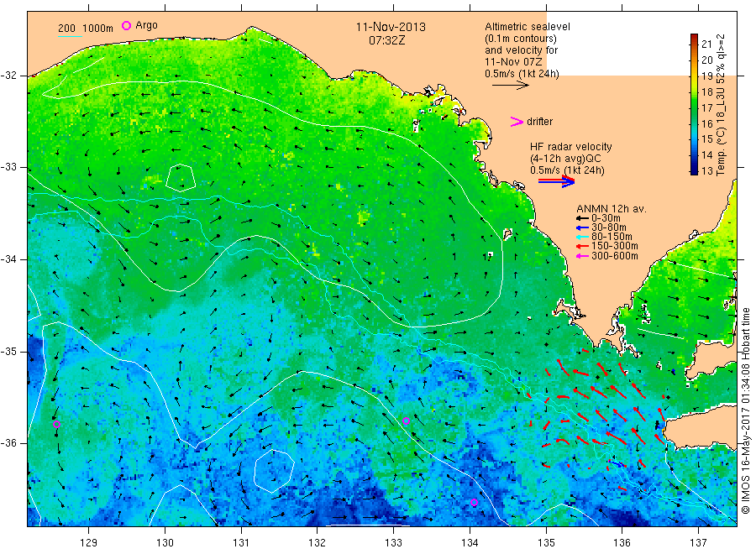Click the longitude axis label '129'
Viewport: 756px width, 554px height.
click(89, 543)
